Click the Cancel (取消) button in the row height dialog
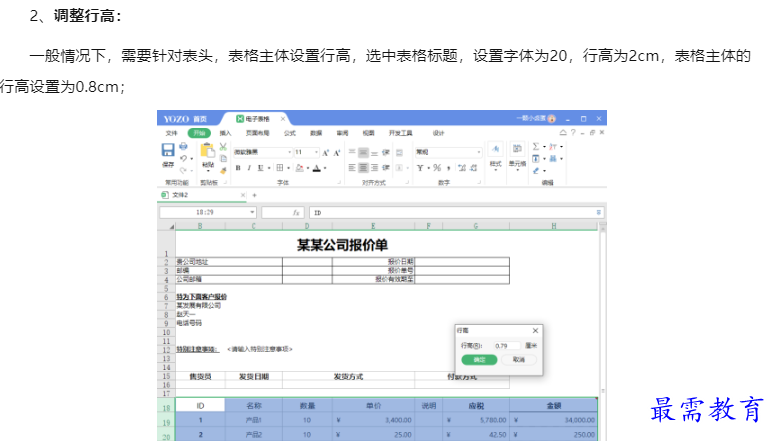The height and width of the screenshot is (441, 772). click(x=518, y=360)
